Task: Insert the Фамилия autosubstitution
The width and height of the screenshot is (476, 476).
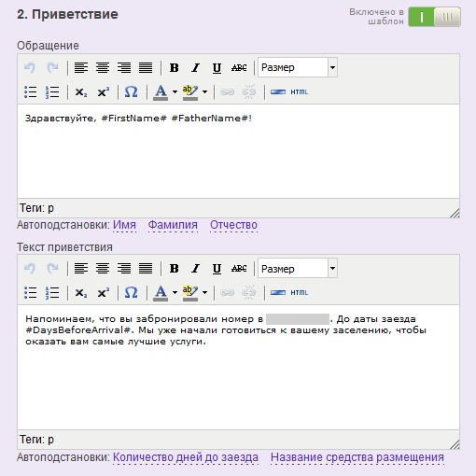Action: point(173,225)
